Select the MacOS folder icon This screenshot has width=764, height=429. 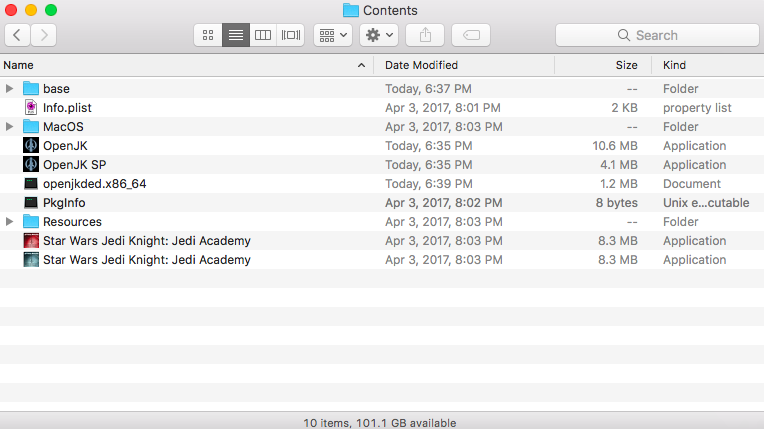(31, 127)
